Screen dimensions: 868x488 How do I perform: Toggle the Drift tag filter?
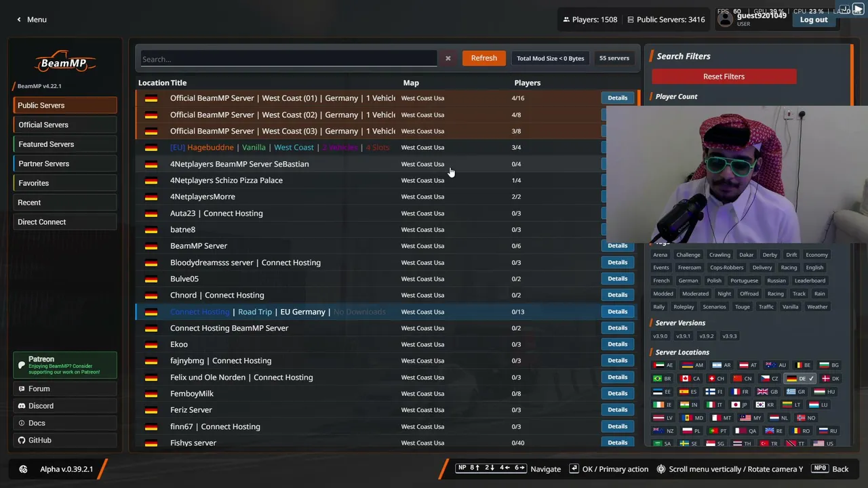pos(791,255)
